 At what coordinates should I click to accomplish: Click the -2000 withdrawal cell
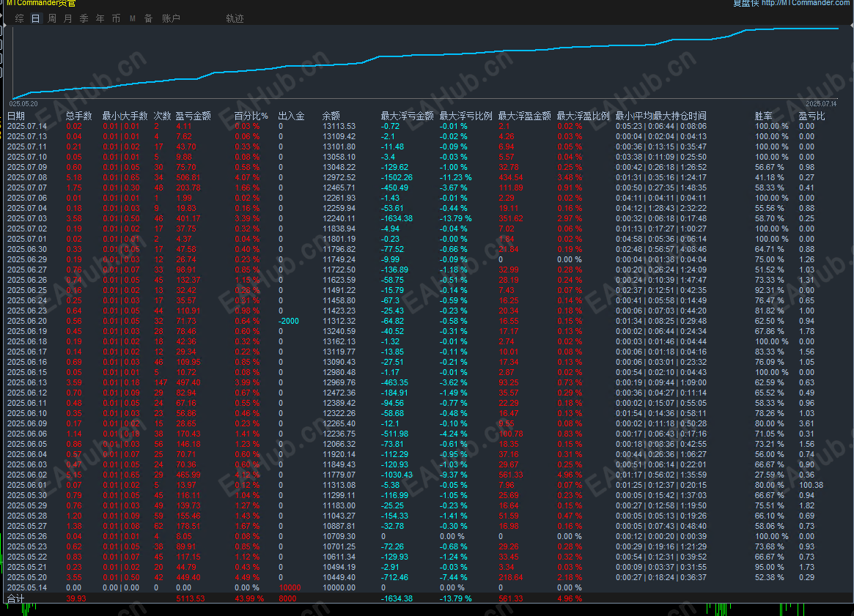tap(289, 321)
